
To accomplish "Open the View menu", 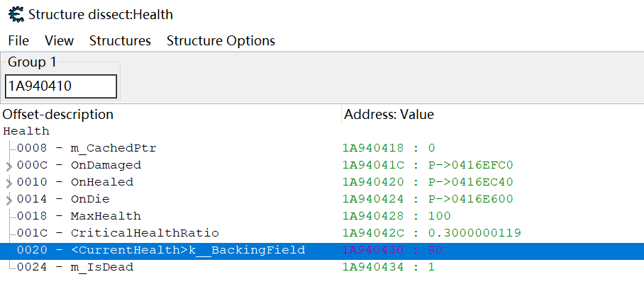I will point(59,40).
